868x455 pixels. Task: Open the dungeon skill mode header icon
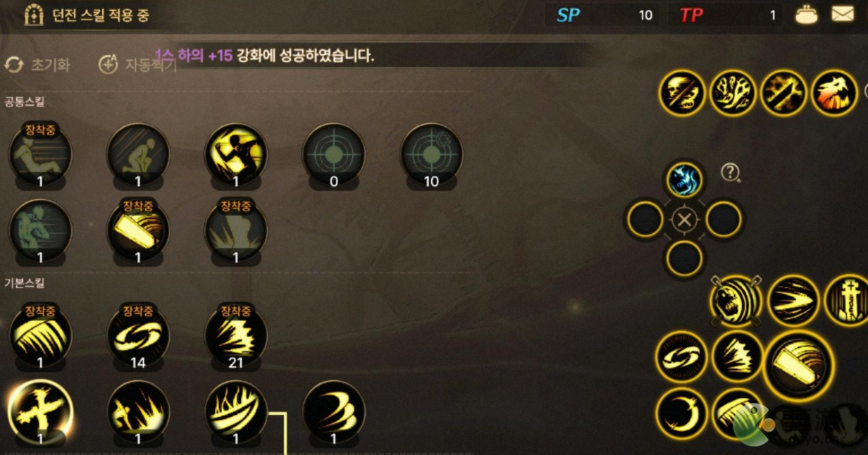pos(33,15)
